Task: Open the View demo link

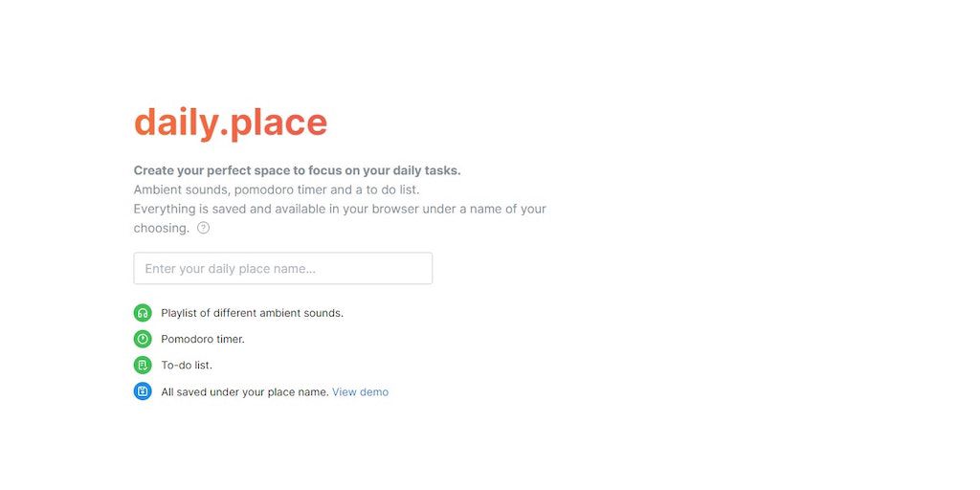Action: (360, 391)
